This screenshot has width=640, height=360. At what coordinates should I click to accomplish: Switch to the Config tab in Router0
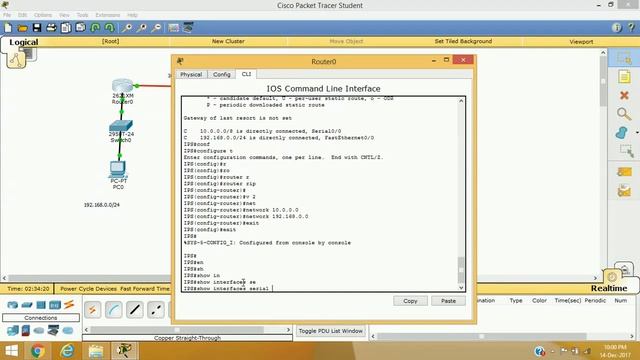222,74
